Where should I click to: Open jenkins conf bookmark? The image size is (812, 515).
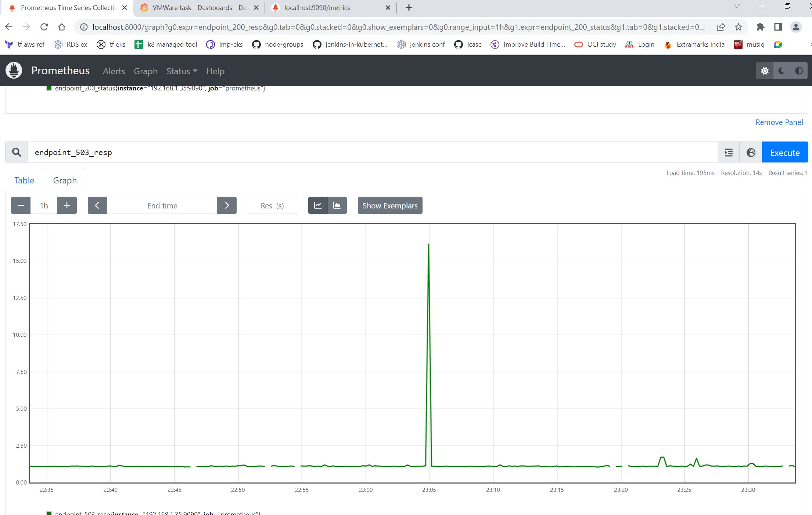tap(421, 44)
